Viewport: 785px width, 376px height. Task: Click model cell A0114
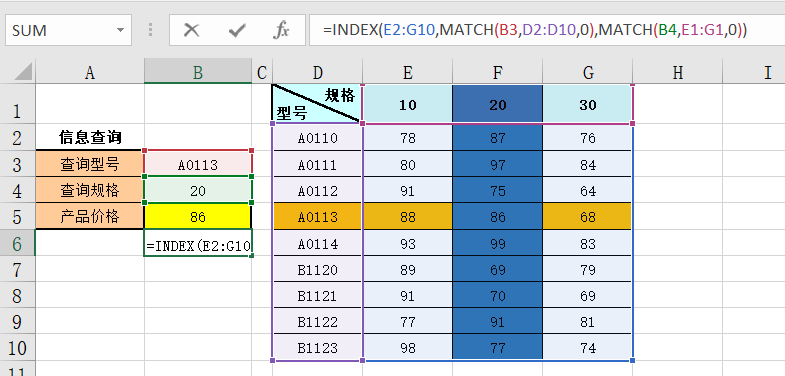(317, 243)
